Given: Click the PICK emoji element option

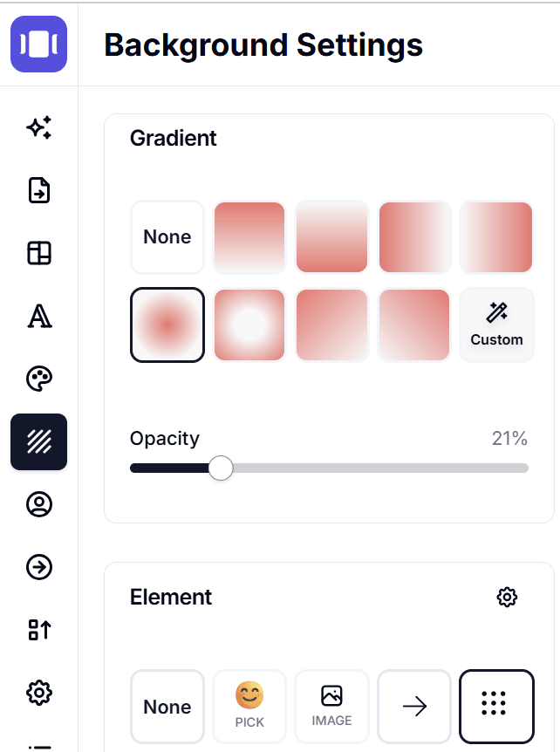Looking at the screenshot, I should tap(249, 707).
